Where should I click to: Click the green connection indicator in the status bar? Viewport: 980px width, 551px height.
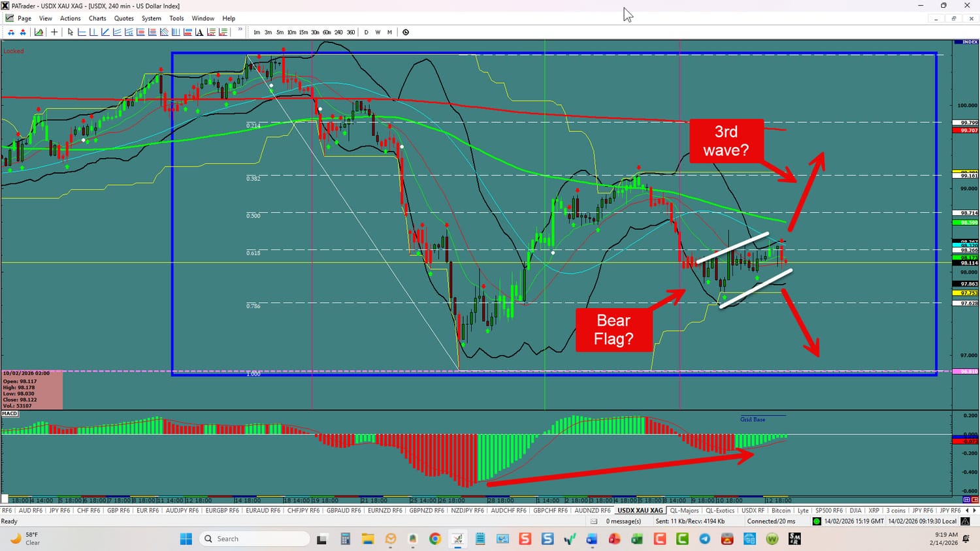tap(817, 522)
